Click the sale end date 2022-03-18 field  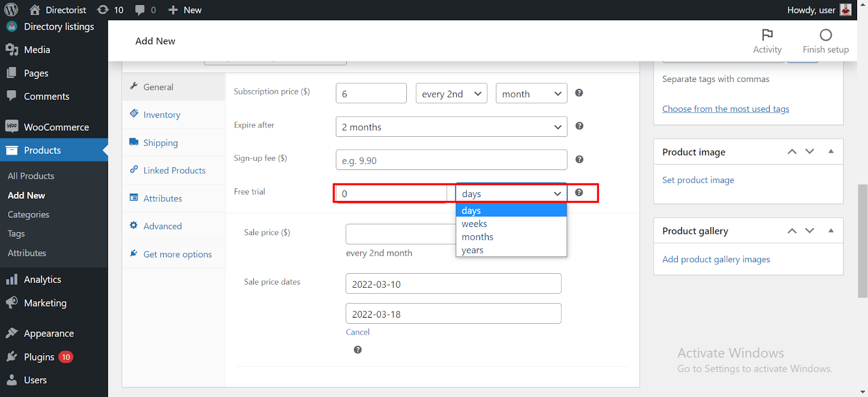tap(453, 313)
